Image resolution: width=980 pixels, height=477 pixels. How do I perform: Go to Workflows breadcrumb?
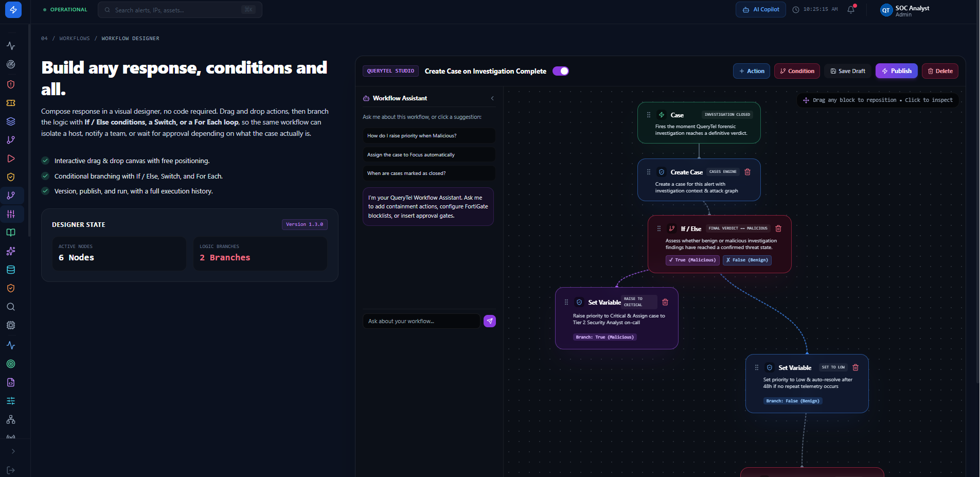click(x=75, y=39)
